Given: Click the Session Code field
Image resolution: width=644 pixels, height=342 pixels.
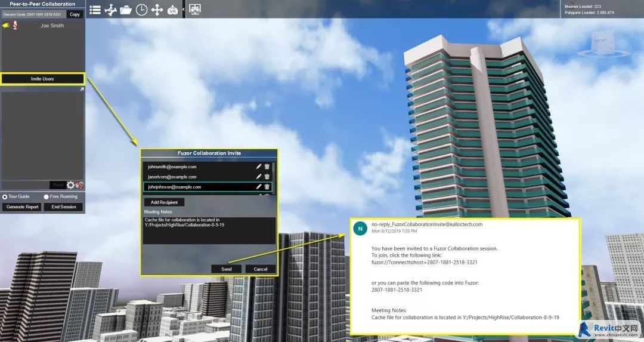Looking at the screenshot, I should [x=33, y=14].
